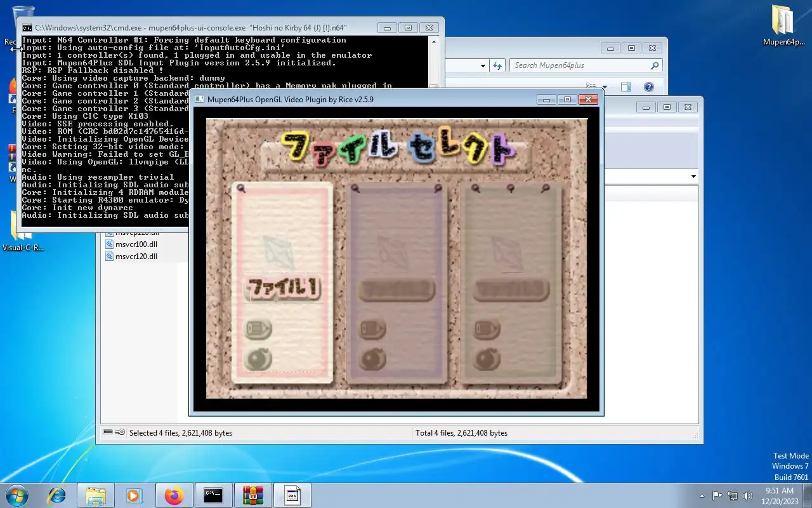Screen dimensions: 812x508
Task: Refresh the Explorer folder view
Action: 498,65
